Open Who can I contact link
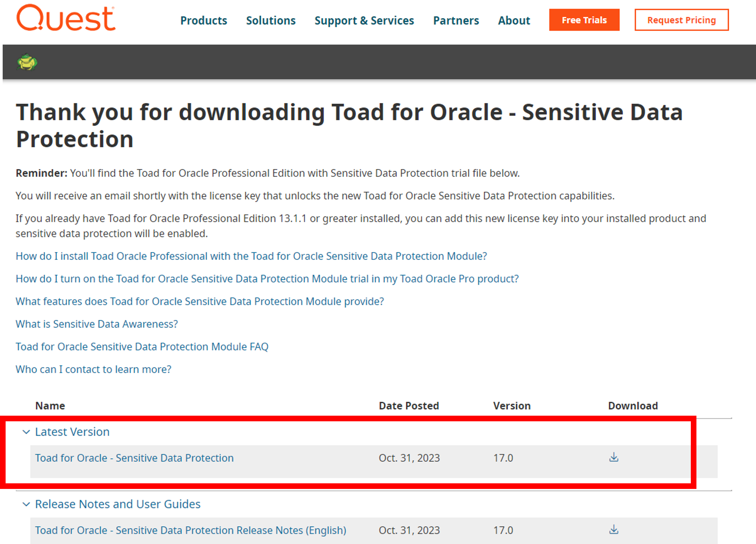This screenshot has height=544, width=756. (93, 369)
